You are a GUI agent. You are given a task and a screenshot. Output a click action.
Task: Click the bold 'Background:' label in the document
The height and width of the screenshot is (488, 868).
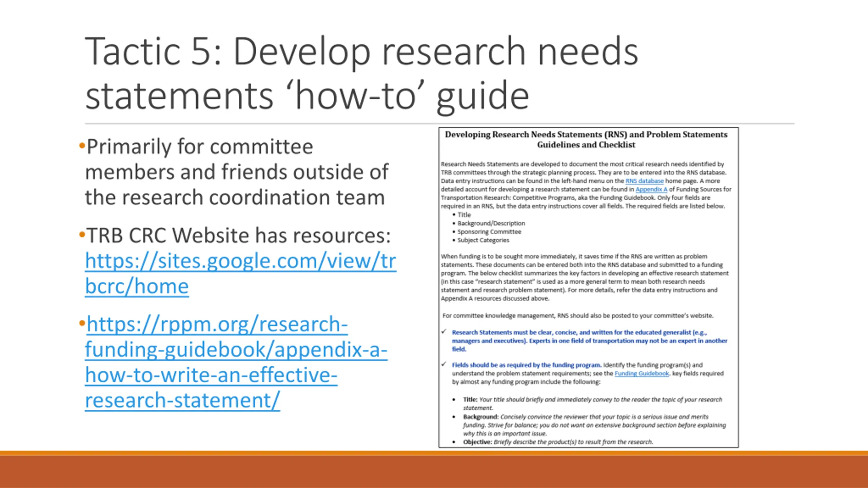(x=481, y=417)
